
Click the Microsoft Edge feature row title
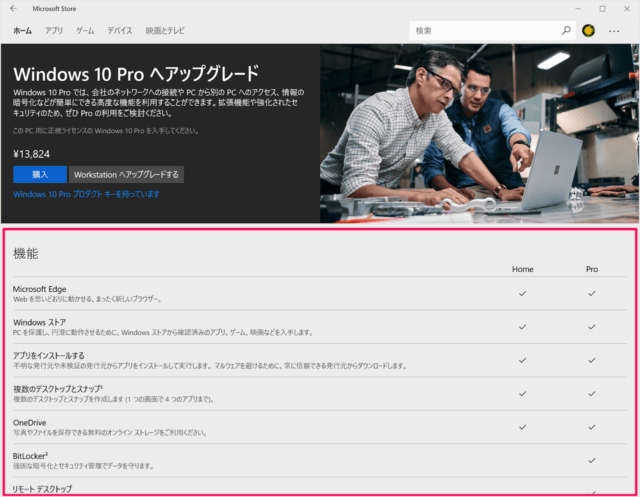[x=40, y=289]
